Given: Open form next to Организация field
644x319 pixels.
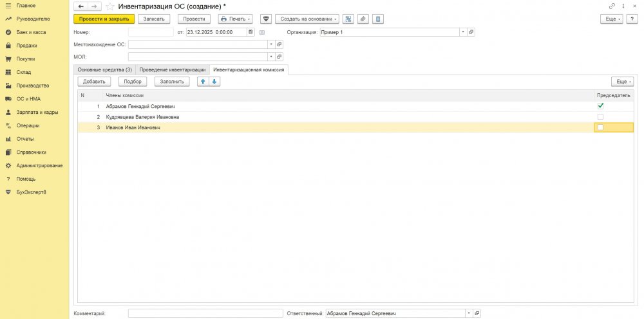Looking at the screenshot, I should (471, 32).
